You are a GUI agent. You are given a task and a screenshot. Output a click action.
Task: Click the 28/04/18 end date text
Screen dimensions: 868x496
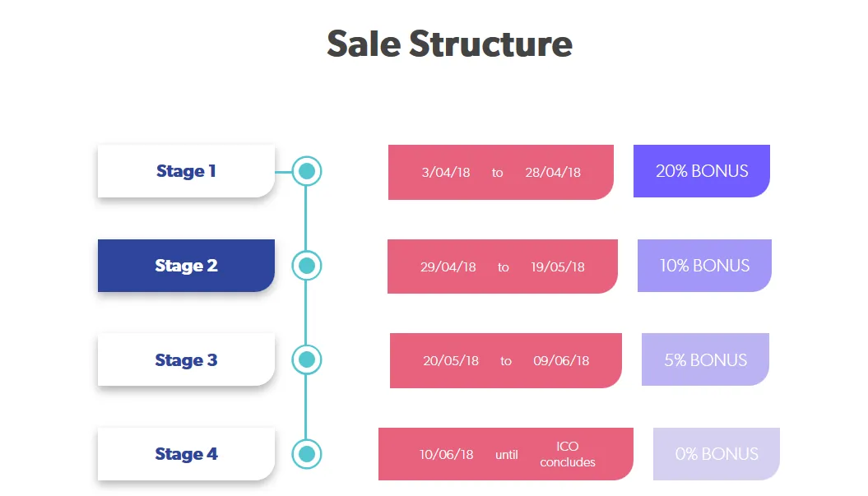click(553, 172)
